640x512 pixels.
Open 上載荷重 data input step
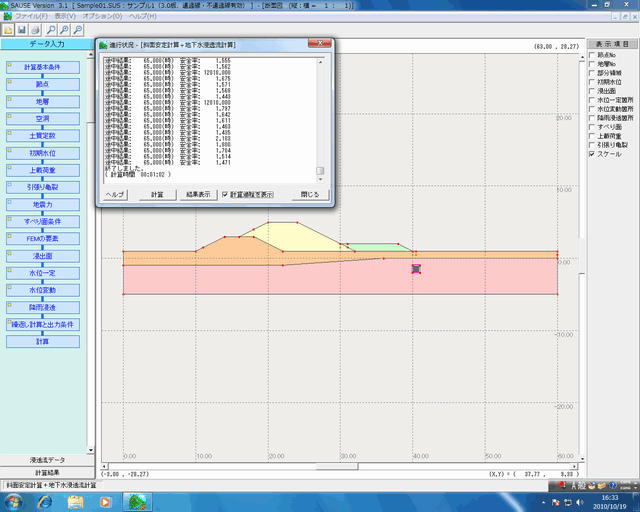coord(43,170)
